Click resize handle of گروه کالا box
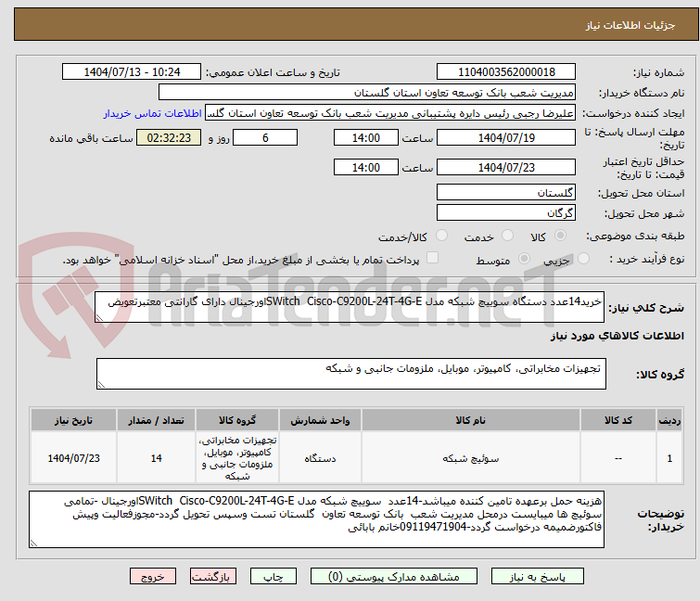Image resolution: width=700 pixels, height=601 pixels. (x=101, y=385)
